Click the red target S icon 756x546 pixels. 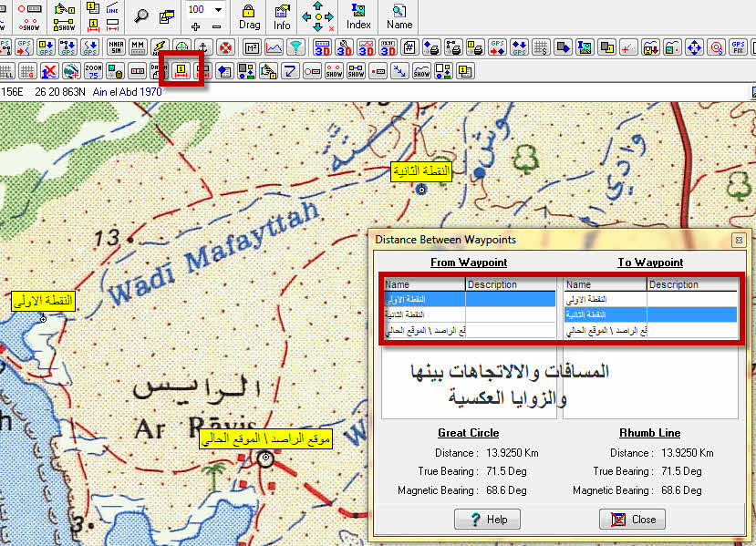click(717, 47)
